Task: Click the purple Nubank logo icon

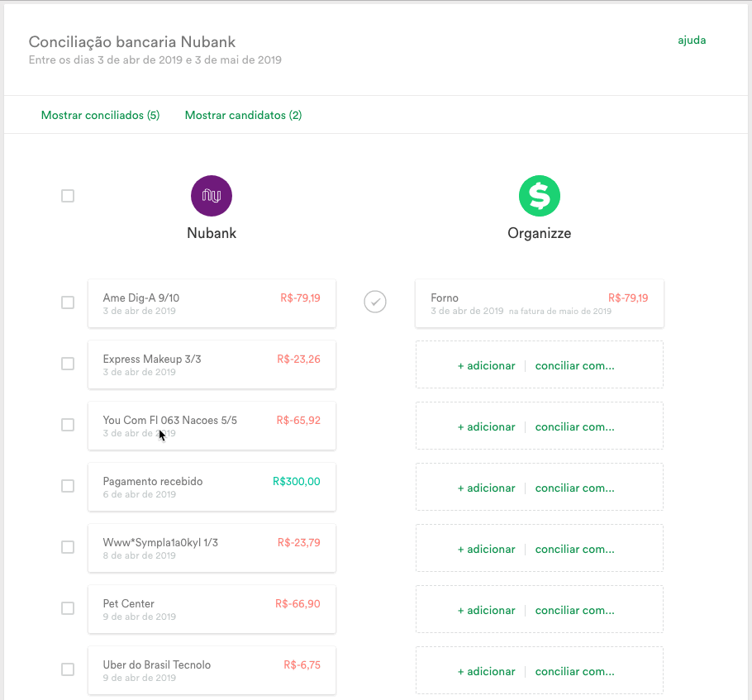Action: [212, 196]
